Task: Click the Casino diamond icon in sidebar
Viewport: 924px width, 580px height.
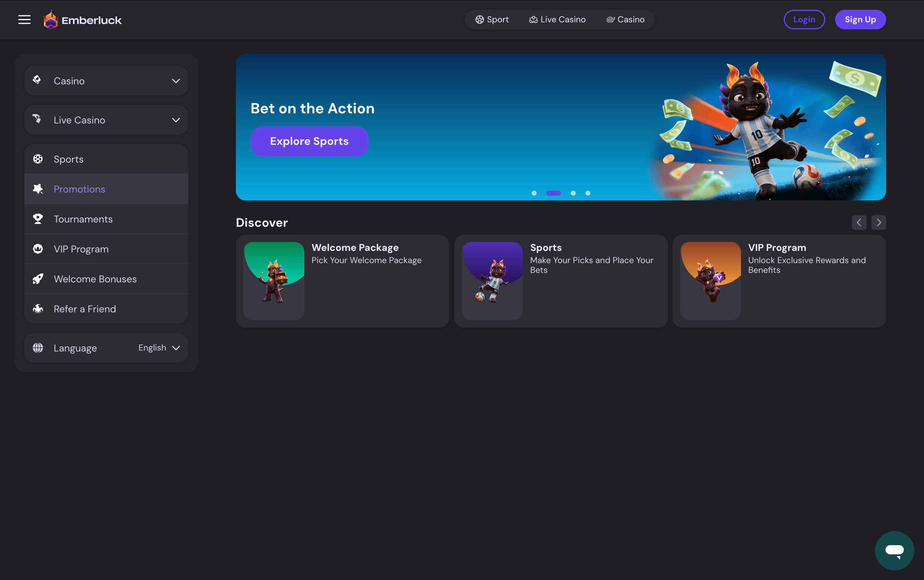Action: click(37, 80)
